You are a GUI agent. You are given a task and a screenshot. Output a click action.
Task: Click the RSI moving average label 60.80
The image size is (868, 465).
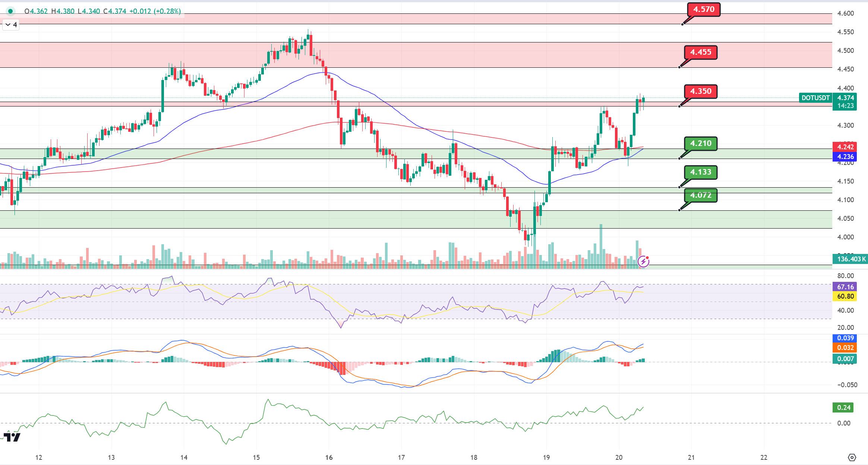(845, 296)
